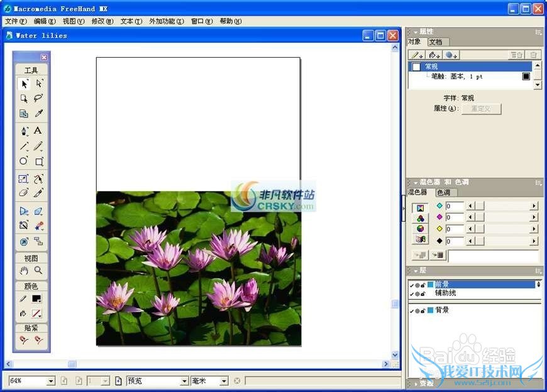The image size is (547, 392).
Task: Toggle visibility checkmark of 背景 layer
Action: (412, 310)
